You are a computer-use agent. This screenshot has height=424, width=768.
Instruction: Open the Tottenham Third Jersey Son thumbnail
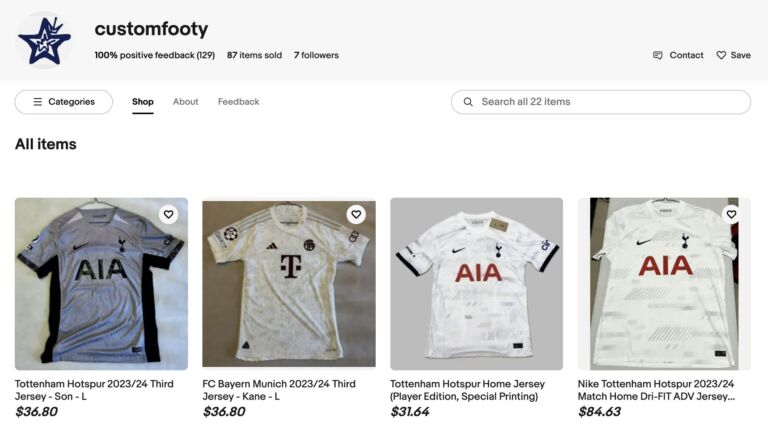tap(101, 285)
